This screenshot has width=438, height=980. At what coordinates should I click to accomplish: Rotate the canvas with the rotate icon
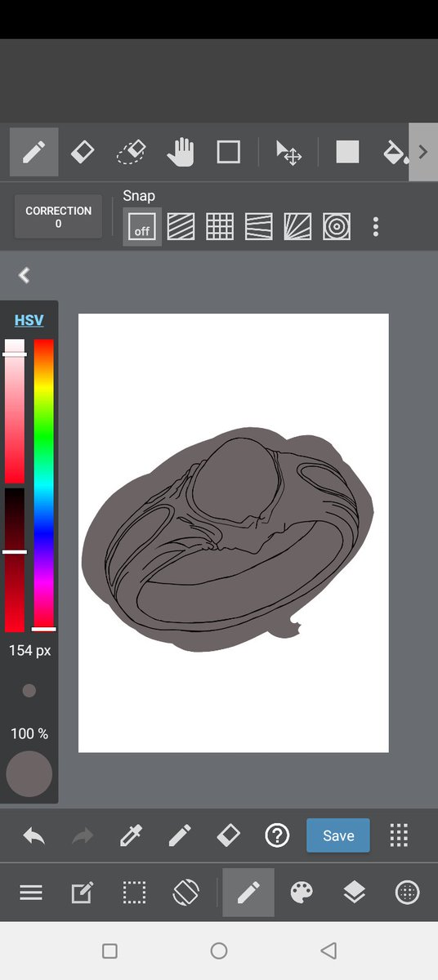186,893
